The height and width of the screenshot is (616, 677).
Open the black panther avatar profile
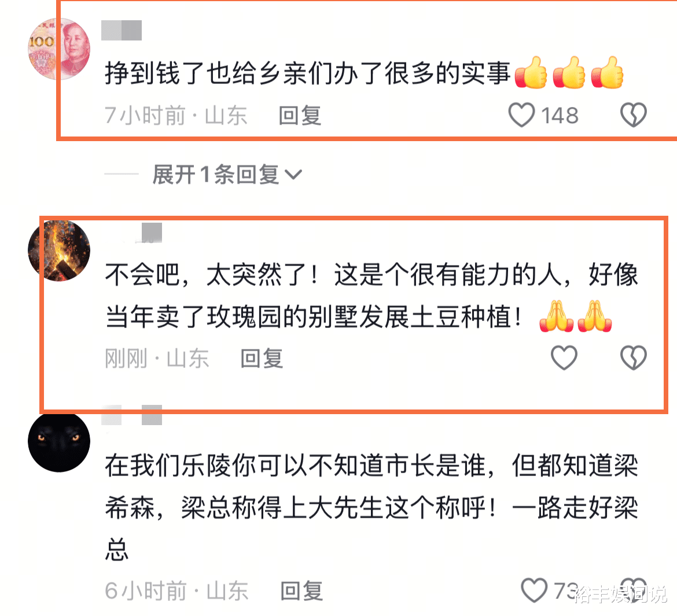pos(59,441)
